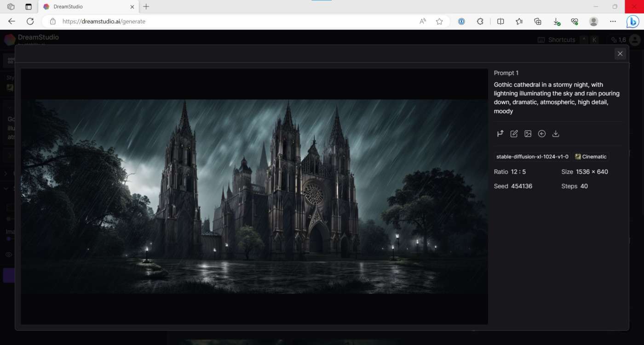Toggle split screen view in browser
644x345 pixels.
[x=500, y=21]
